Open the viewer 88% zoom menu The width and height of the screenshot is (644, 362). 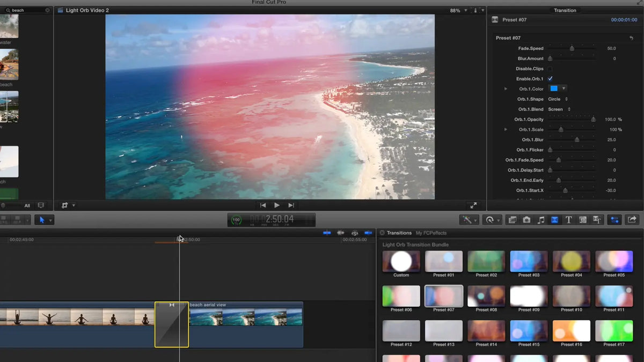pos(458,10)
